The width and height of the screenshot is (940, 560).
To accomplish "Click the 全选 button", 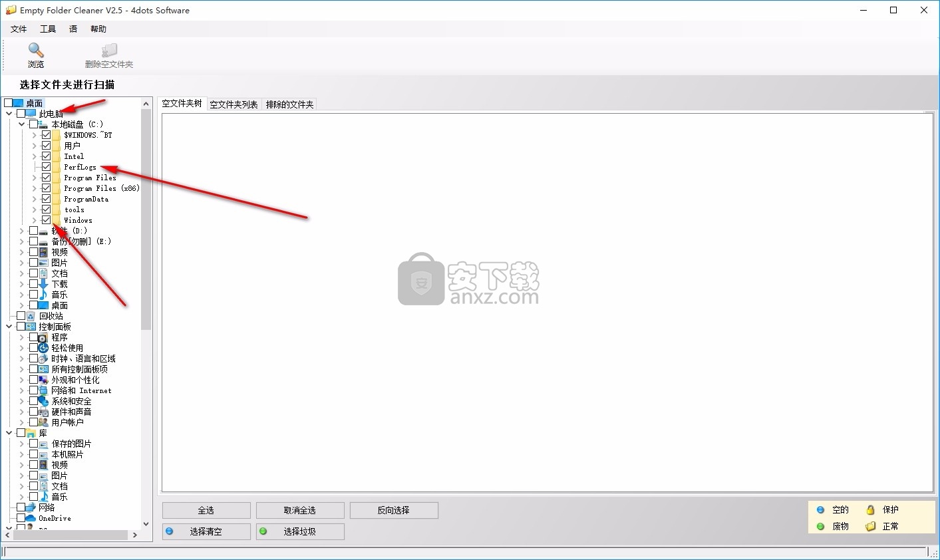I will pyautogui.click(x=206, y=510).
